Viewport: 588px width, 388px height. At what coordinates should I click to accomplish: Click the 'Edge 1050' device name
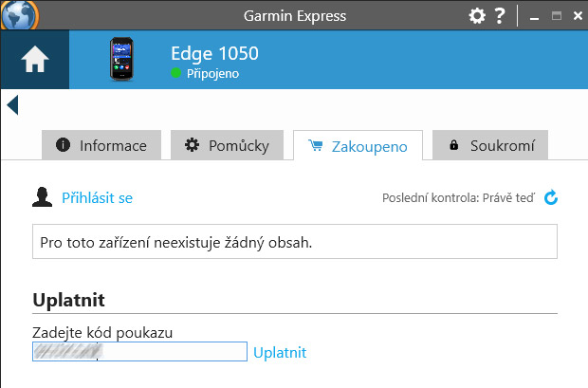point(214,53)
